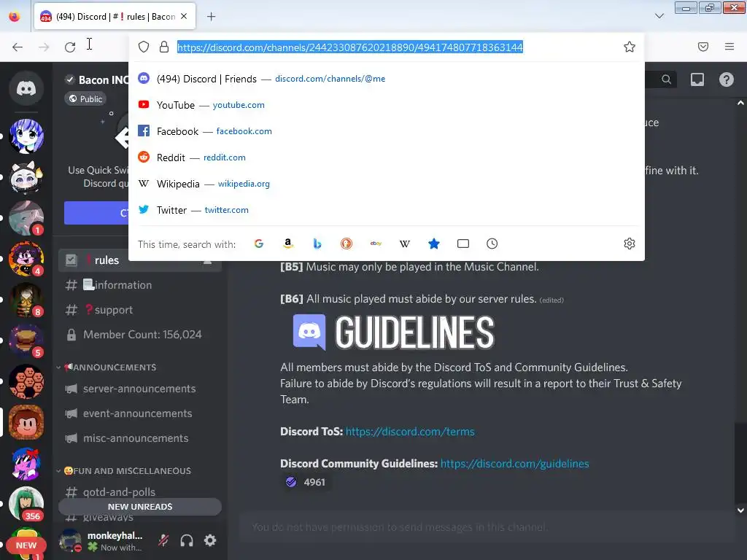747x560 pixels.
Task: Open event-announcements channel
Action: click(x=139, y=413)
